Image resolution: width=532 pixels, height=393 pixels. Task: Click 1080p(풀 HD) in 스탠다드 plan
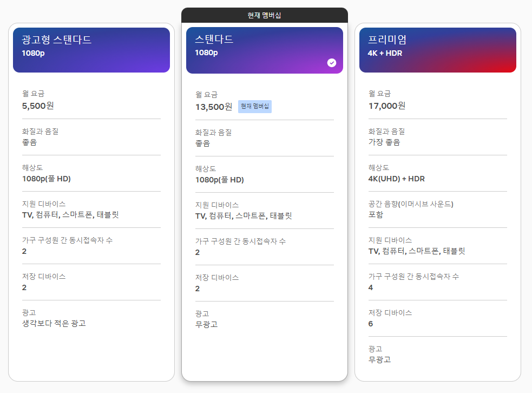[x=220, y=180]
